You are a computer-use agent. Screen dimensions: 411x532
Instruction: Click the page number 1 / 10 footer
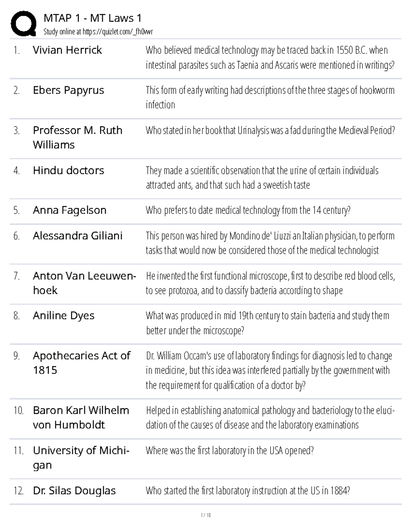coord(206,515)
